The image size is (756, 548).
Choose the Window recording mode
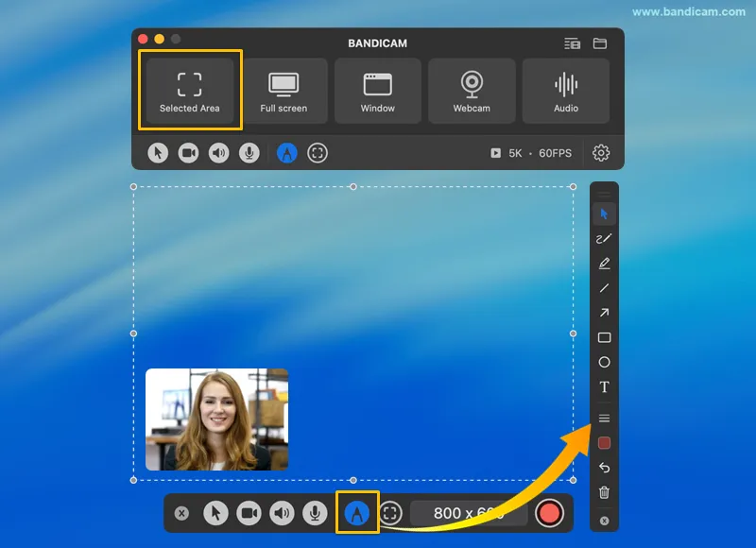pos(377,91)
